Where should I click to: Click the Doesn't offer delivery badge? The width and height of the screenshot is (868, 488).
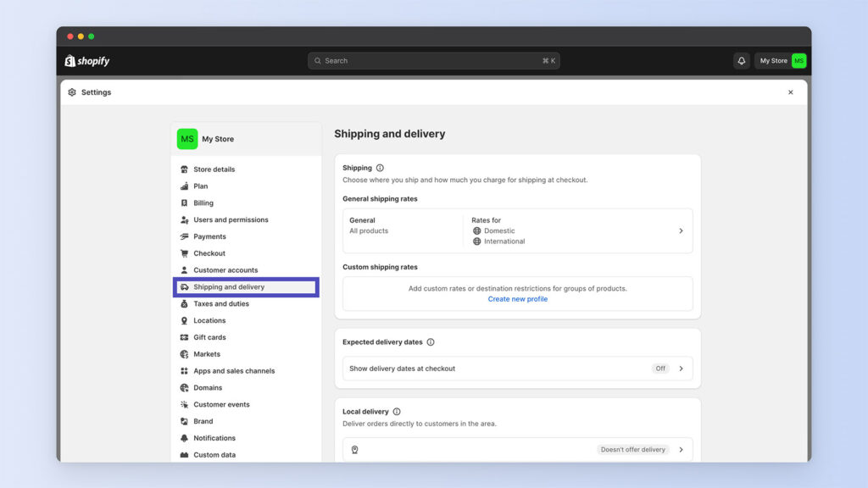pos(632,450)
